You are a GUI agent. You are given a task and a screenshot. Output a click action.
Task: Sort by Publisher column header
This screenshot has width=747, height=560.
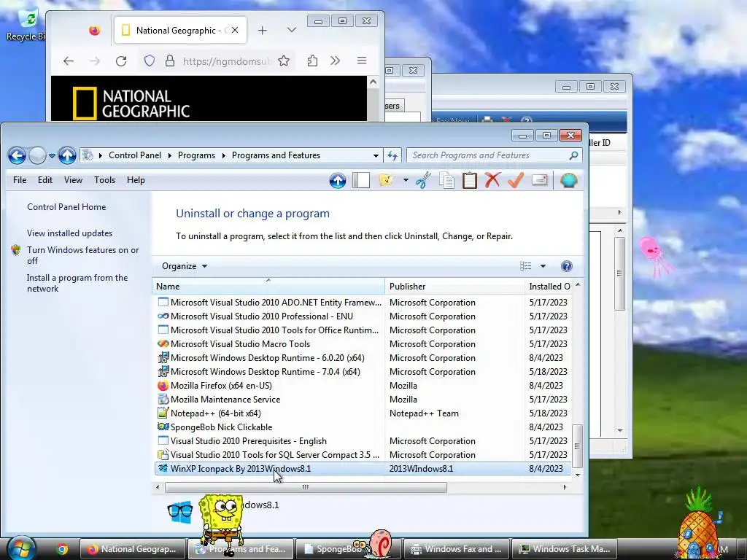click(x=454, y=286)
